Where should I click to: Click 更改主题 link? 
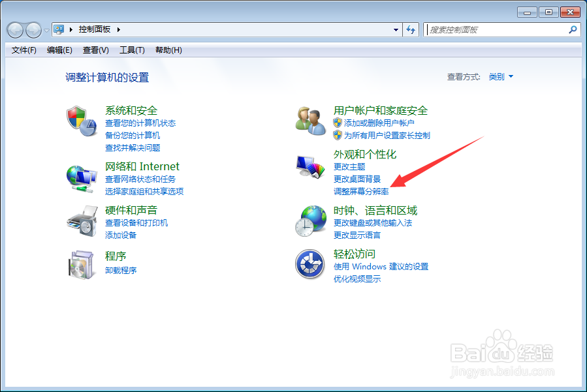click(x=349, y=167)
